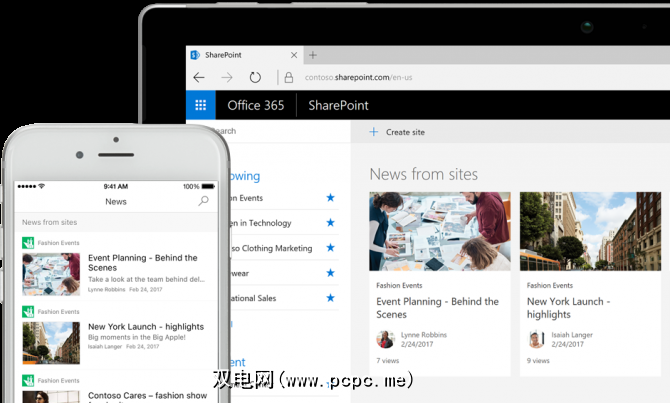Click the News from sites heading in browser

423,174
